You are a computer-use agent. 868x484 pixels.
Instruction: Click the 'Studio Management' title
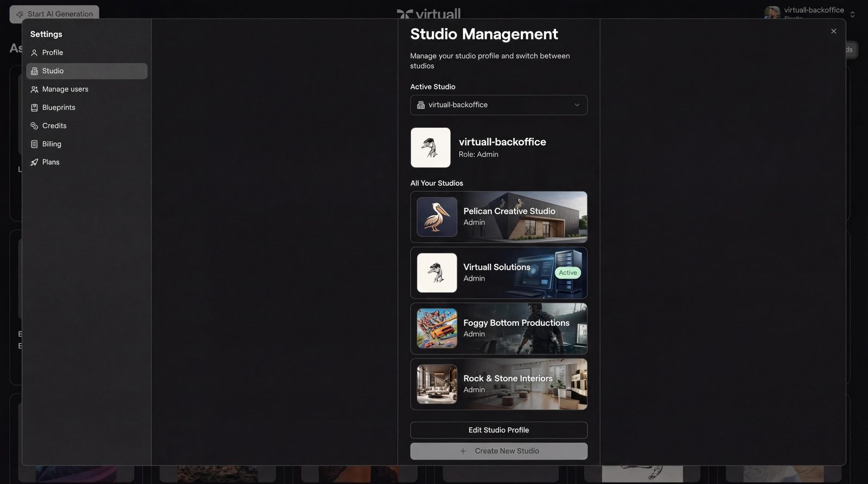point(484,34)
